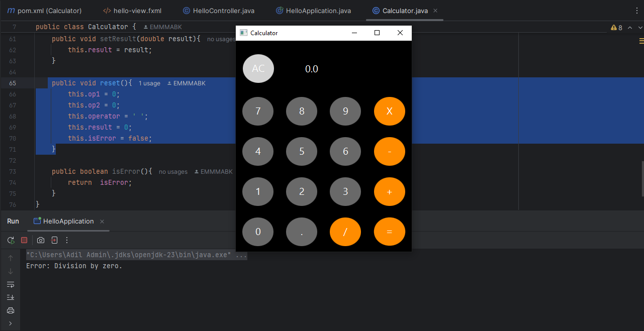Image resolution: width=644 pixels, height=331 pixels.
Task: Click the exit arrow icon in Run toolbar
Action: tap(54, 240)
